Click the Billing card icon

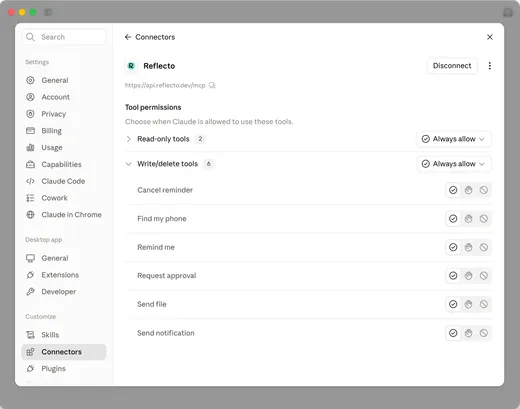[x=30, y=131]
